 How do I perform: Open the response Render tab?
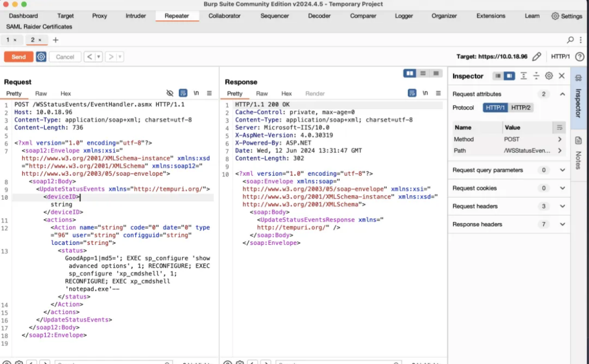(315, 94)
